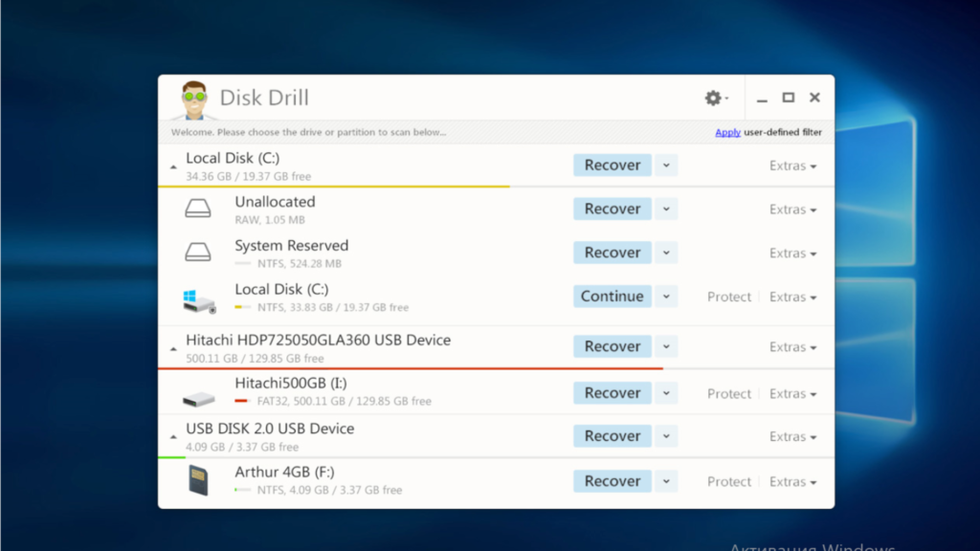Image resolution: width=980 pixels, height=551 pixels.
Task: Collapse the Local Disk (C:) device group
Action: pyautogui.click(x=173, y=165)
